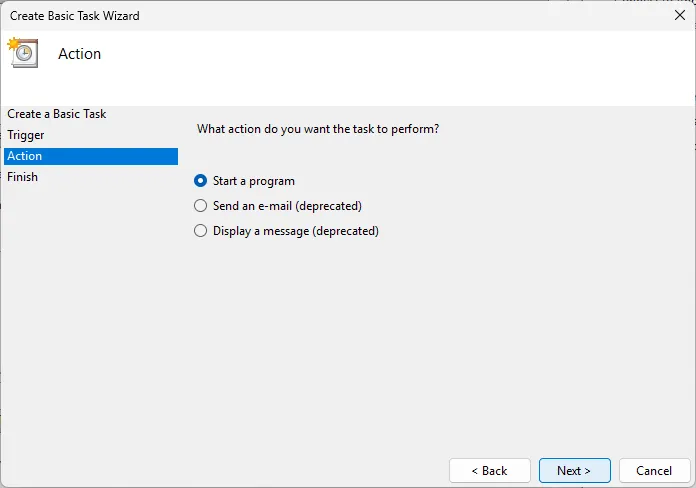Go to the Create a Basic Task step
696x488 pixels.
(x=57, y=114)
